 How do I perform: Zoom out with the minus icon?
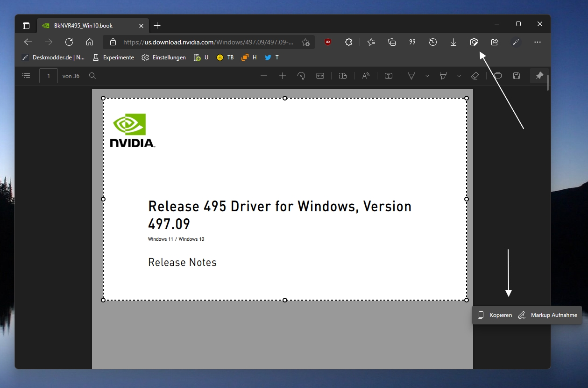(x=264, y=76)
